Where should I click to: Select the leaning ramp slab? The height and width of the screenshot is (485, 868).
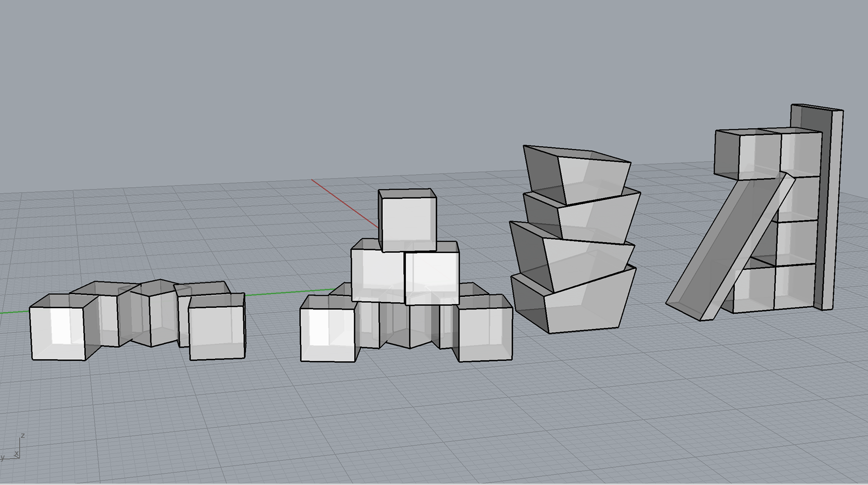pos(730,246)
